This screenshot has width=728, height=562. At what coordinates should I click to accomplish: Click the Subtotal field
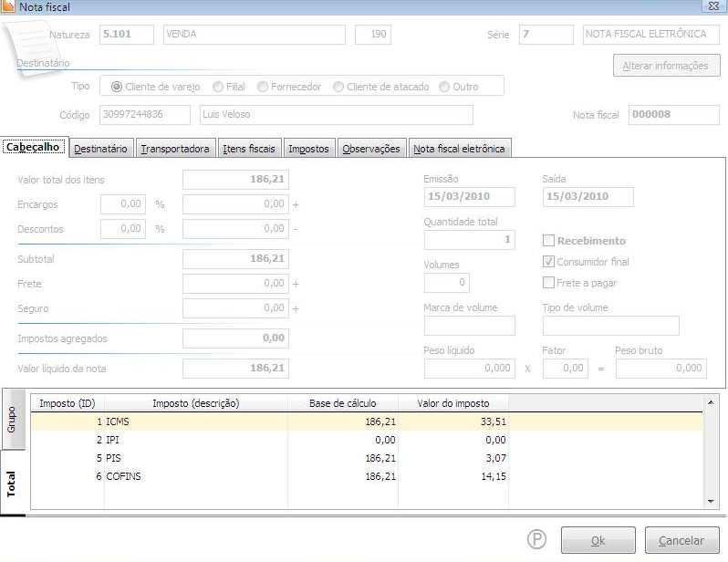pos(236,259)
